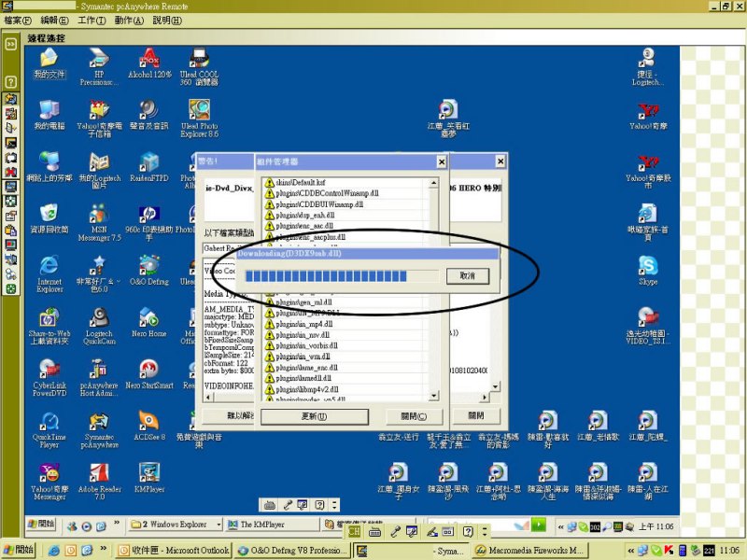Expand the local quick launch overflow chevron
The image size is (747, 560).
click(104, 549)
